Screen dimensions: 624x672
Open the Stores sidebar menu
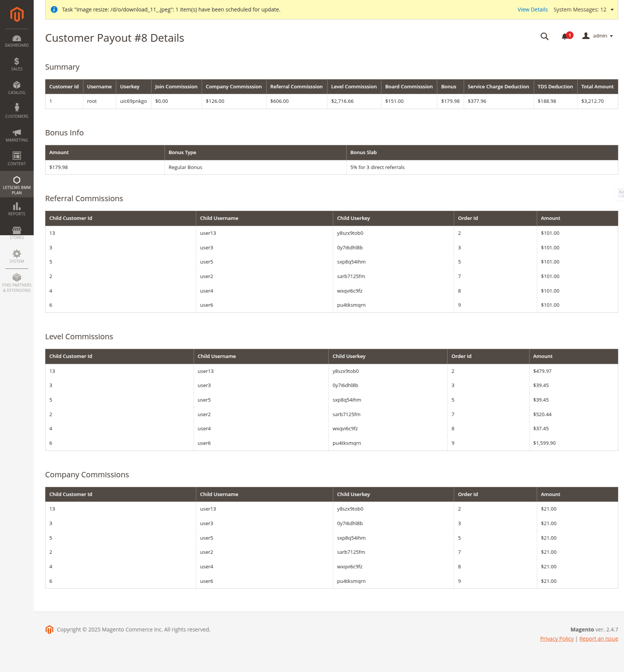click(16, 233)
